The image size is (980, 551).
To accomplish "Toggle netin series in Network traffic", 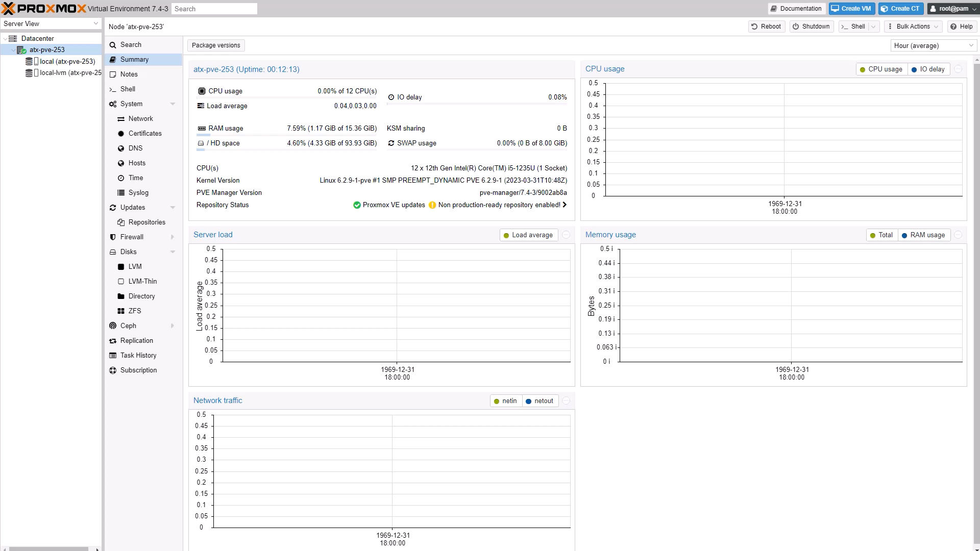I will (x=505, y=401).
